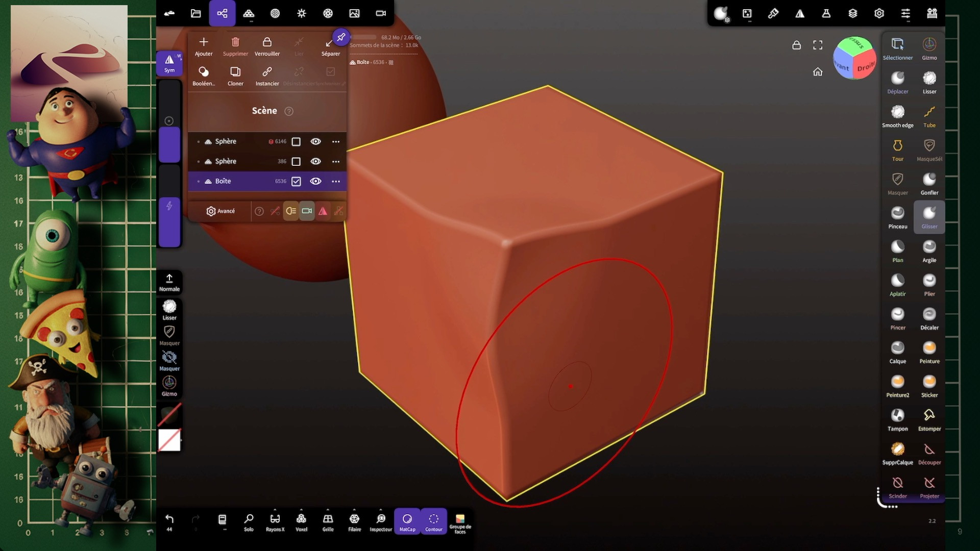Click the white color swatch with red slash
Viewport: 980px width, 551px height.
coord(169,440)
